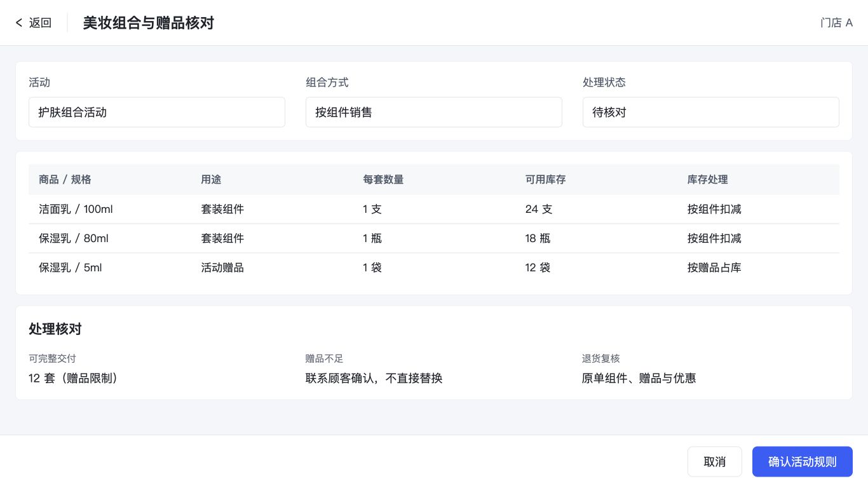Screen dimensions: 868x488
Task: Click the 24 支 stock value
Action: 539,209
